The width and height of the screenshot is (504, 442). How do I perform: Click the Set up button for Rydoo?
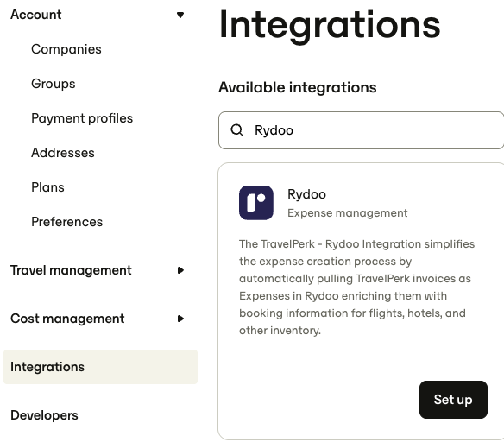point(453,400)
